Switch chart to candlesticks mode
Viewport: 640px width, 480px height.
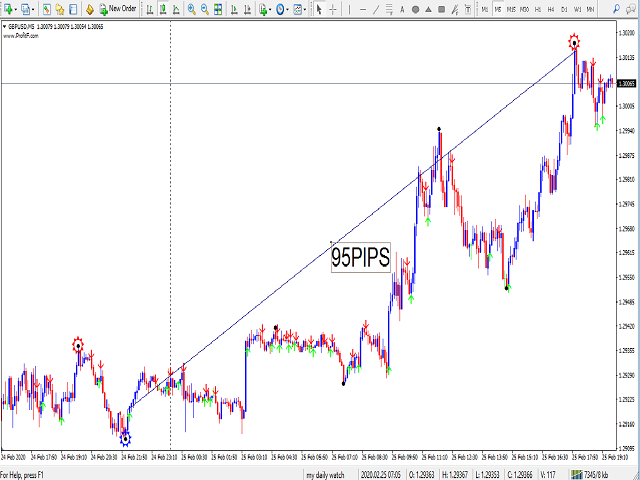tap(163, 9)
